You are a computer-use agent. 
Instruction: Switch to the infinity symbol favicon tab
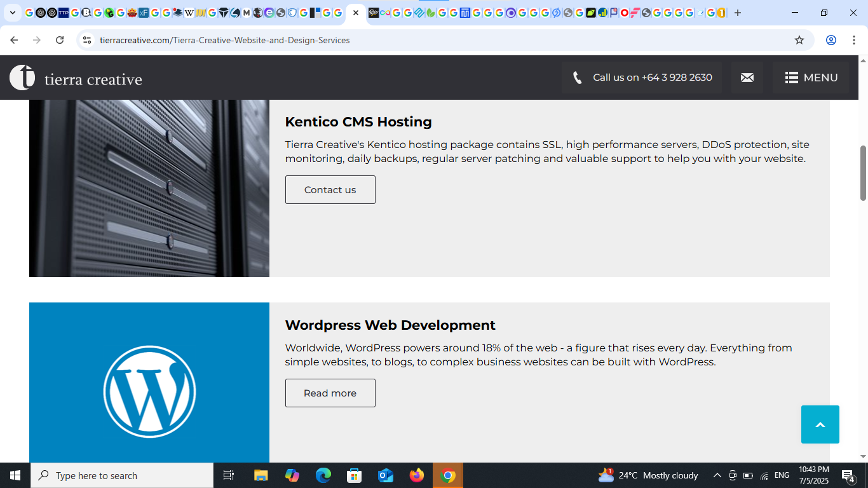tap(385, 13)
